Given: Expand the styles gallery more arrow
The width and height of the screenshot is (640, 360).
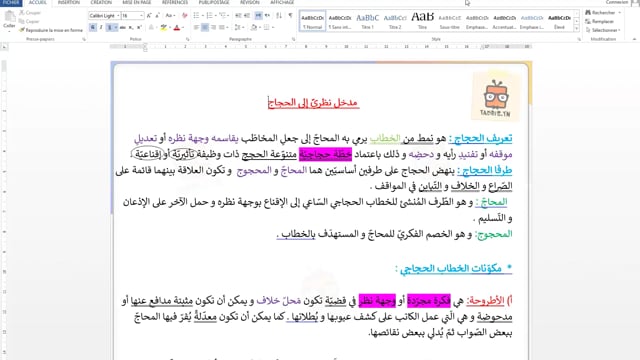Looking at the screenshot, I should click(576, 29).
